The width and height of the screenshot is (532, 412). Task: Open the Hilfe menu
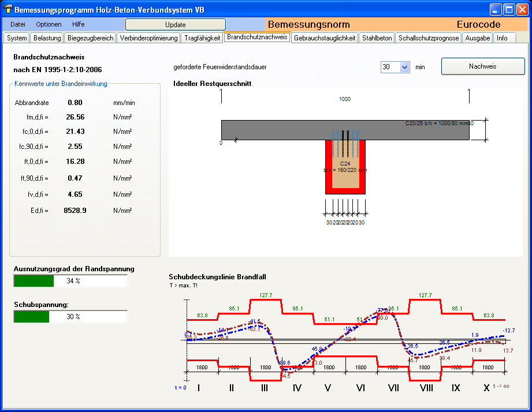click(79, 24)
